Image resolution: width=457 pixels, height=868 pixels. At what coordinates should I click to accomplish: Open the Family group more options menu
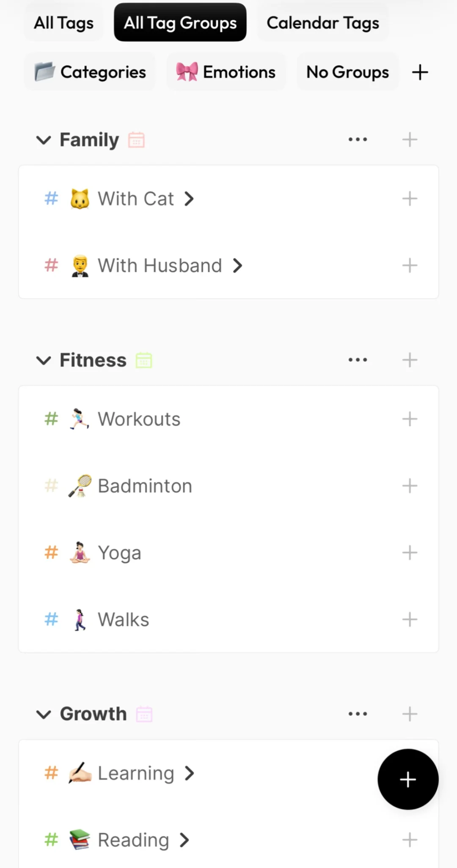[x=358, y=140]
